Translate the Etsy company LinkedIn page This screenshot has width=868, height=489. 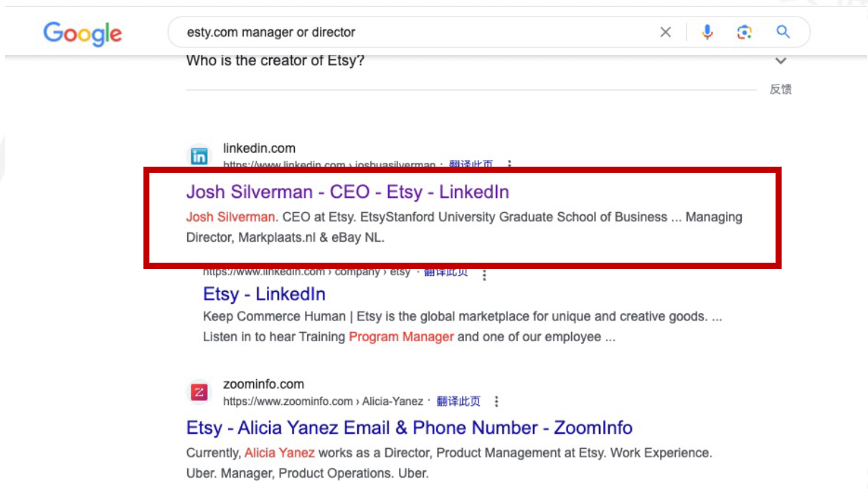click(x=446, y=272)
